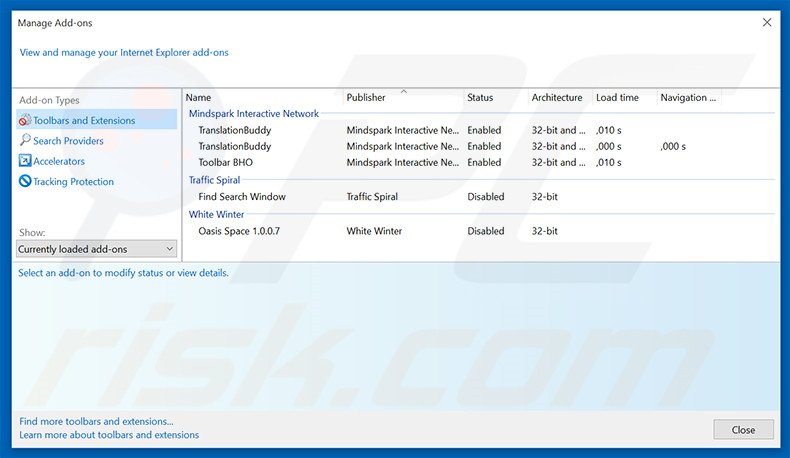Sort by Navigation column header
The width and height of the screenshot is (790, 458).
click(x=689, y=97)
